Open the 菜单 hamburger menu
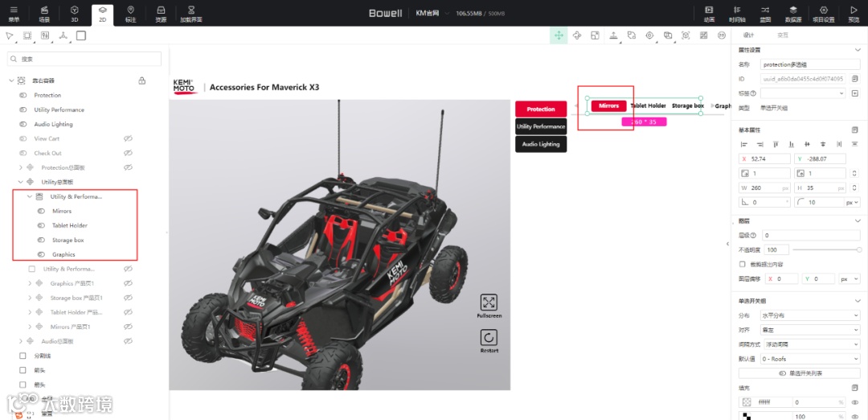Screen dimensions: 868x420 tap(14, 14)
